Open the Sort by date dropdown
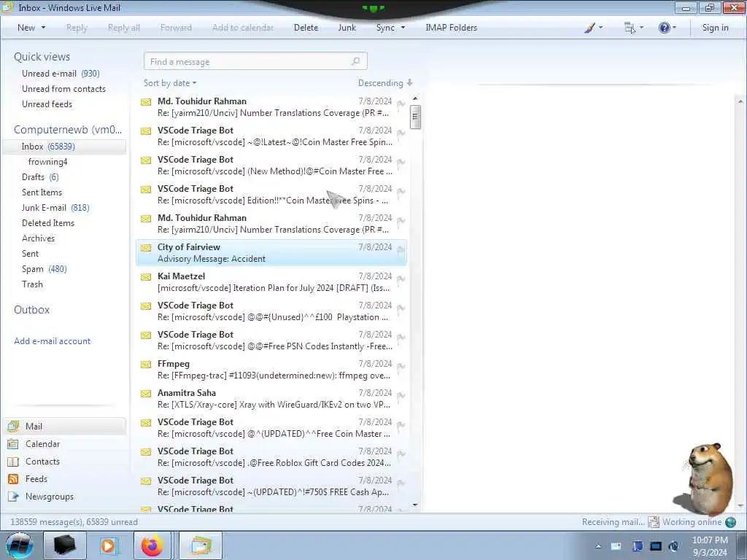The width and height of the screenshot is (747, 560). point(170,83)
